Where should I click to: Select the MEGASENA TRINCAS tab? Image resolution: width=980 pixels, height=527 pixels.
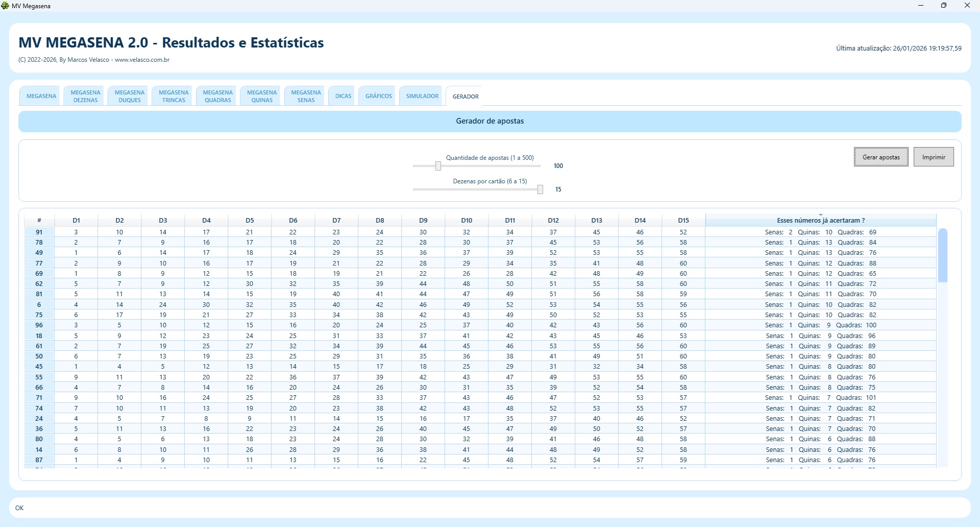pyautogui.click(x=174, y=96)
